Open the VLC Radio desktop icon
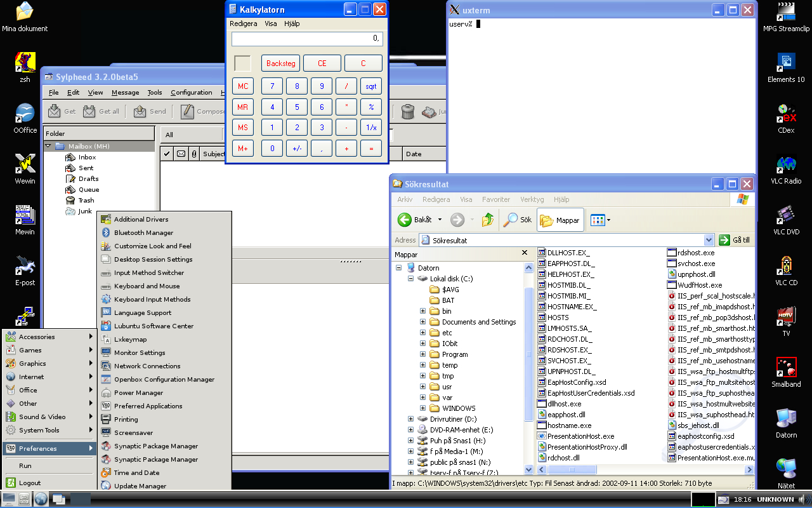 click(x=786, y=165)
